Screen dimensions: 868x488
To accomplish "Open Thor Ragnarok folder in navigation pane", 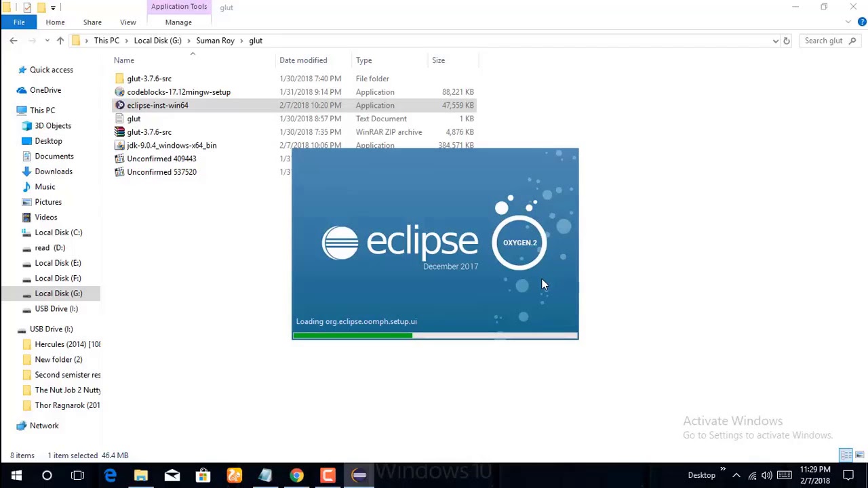I will (x=67, y=405).
